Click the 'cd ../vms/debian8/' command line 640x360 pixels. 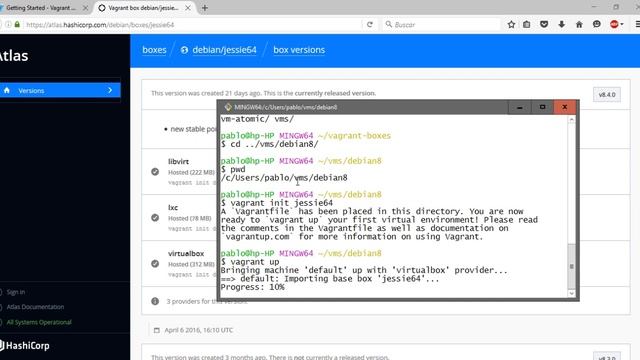click(269, 144)
